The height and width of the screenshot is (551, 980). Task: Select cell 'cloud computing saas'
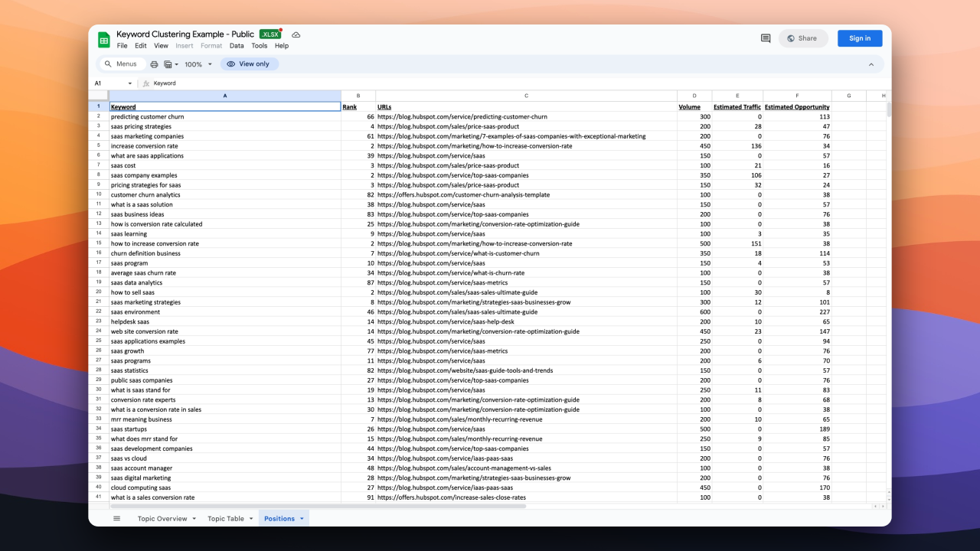[225, 487]
